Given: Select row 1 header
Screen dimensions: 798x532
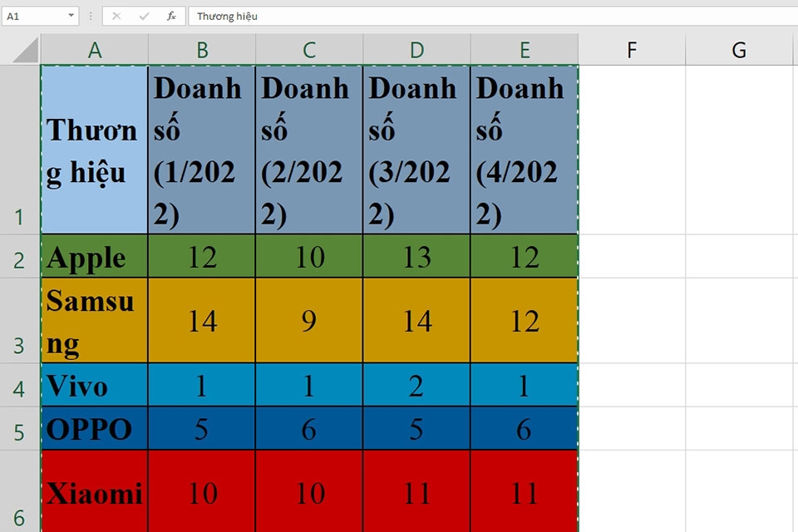Looking at the screenshot, I should tap(20, 150).
